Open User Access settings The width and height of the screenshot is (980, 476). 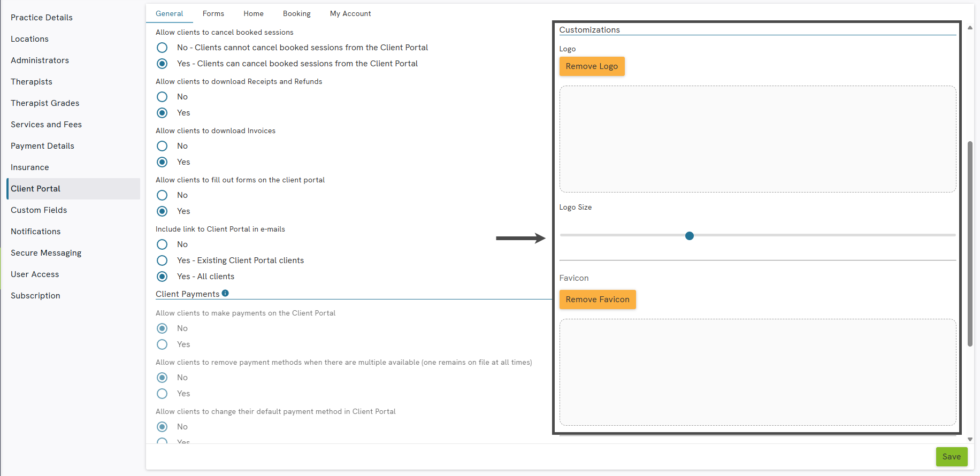click(73, 274)
